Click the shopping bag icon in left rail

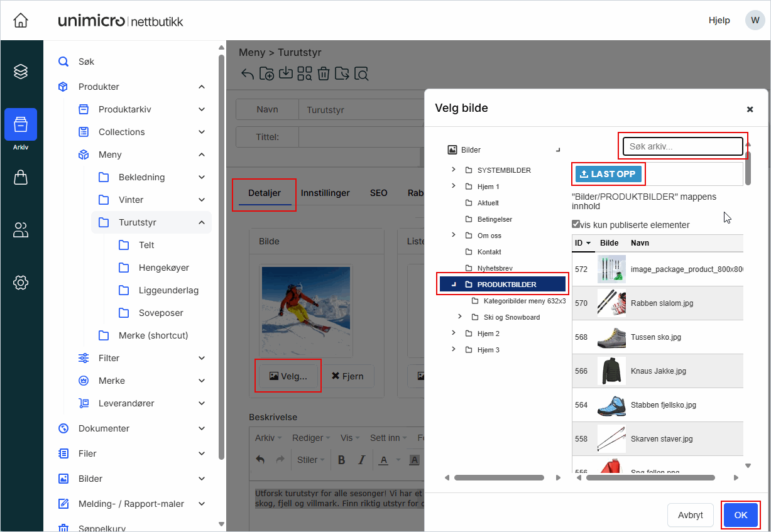click(x=21, y=178)
